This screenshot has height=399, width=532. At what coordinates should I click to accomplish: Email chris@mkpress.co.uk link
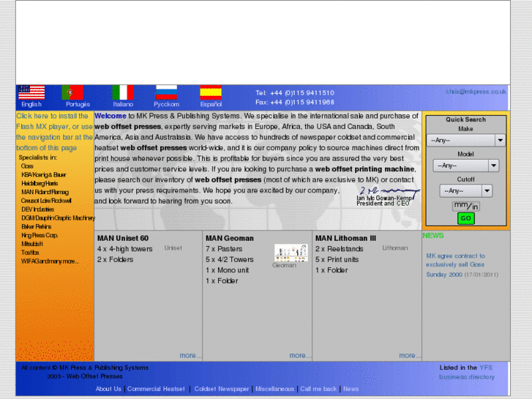[x=476, y=92]
